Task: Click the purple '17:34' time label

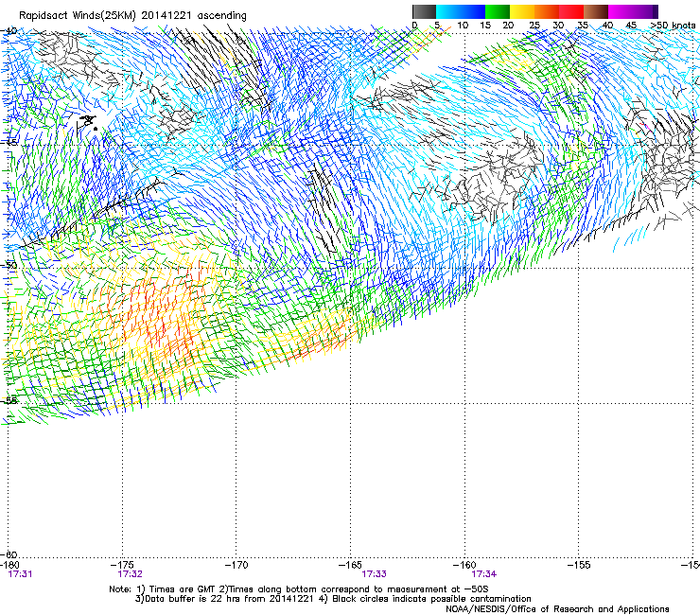Action: [484, 574]
